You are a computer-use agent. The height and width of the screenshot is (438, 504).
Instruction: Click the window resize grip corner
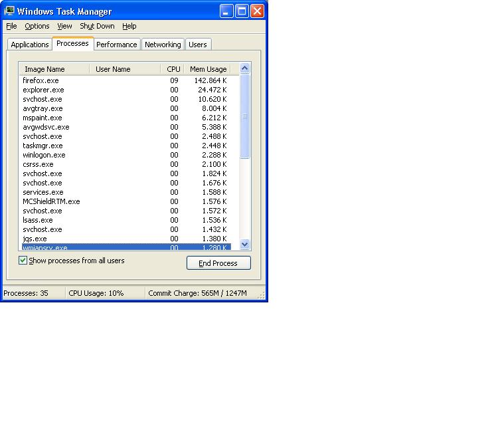(262, 295)
